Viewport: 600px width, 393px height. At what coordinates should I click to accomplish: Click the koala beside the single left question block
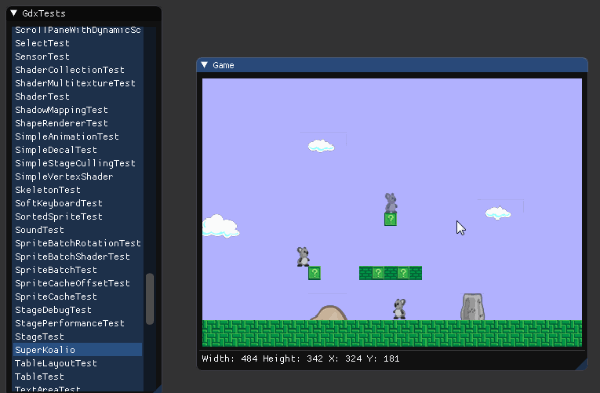(303, 256)
